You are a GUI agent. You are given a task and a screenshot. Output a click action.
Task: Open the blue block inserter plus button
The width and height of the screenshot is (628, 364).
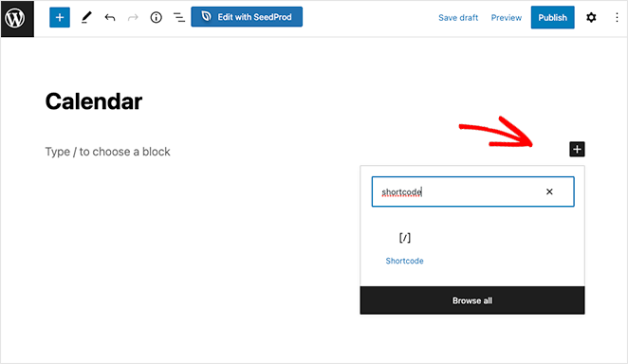click(x=60, y=18)
